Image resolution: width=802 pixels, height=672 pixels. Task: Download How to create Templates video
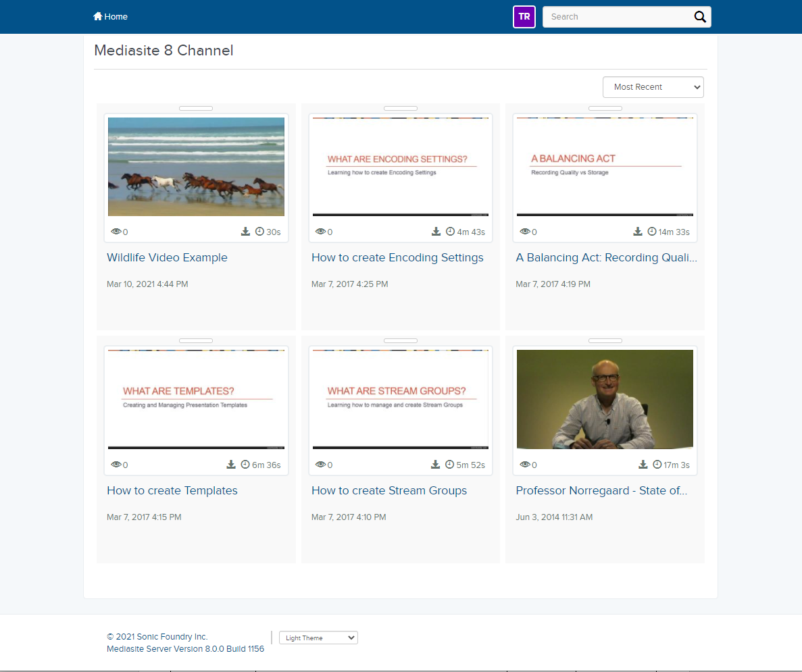[x=231, y=465]
